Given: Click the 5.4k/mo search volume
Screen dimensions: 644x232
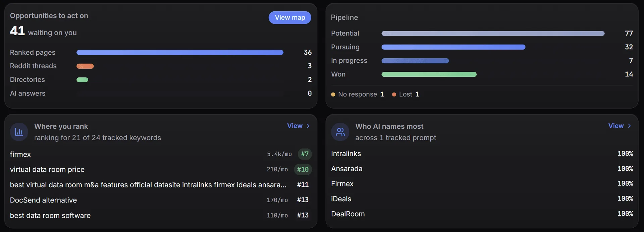Looking at the screenshot, I should [279, 154].
